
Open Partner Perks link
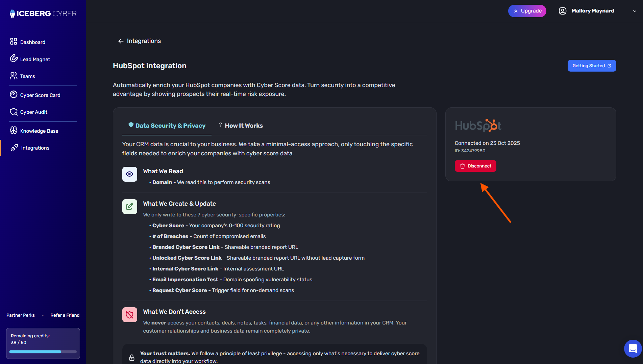click(x=21, y=315)
